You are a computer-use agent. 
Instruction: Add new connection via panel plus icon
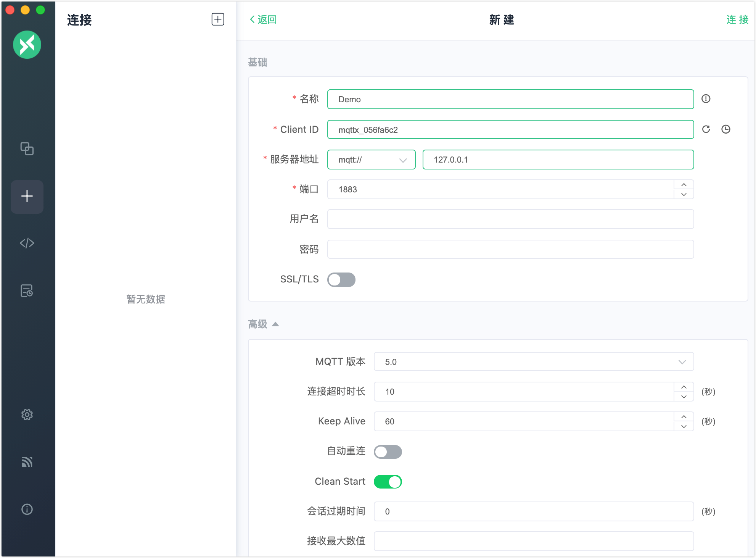point(218,19)
